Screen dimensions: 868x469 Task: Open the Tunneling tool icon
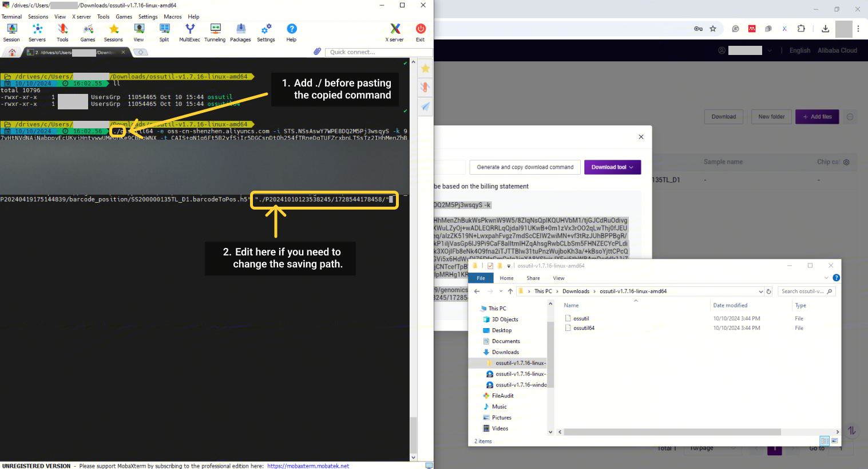[215, 32]
